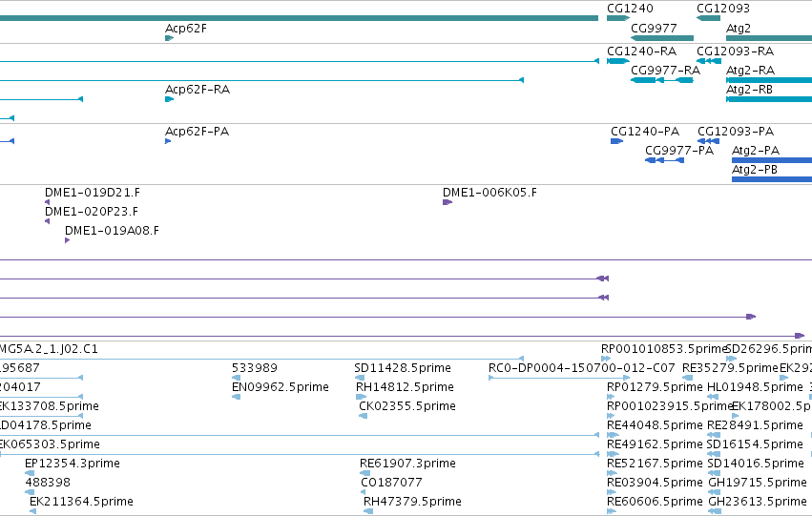Select the Atg2-RB transcript
Screen dimensions: 812x516
(x=769, y=99)
